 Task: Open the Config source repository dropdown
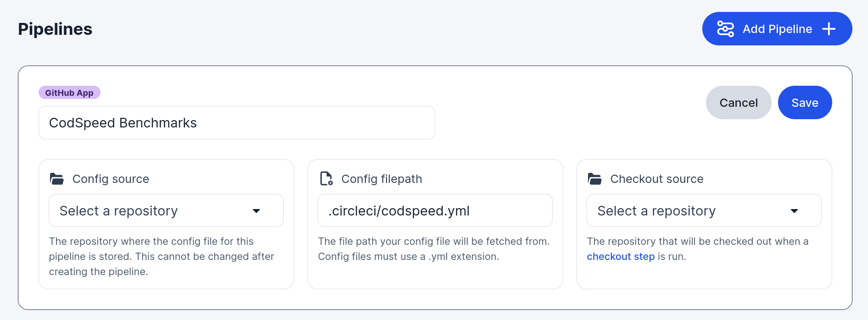pyautogui.click(x=166, y=210)
